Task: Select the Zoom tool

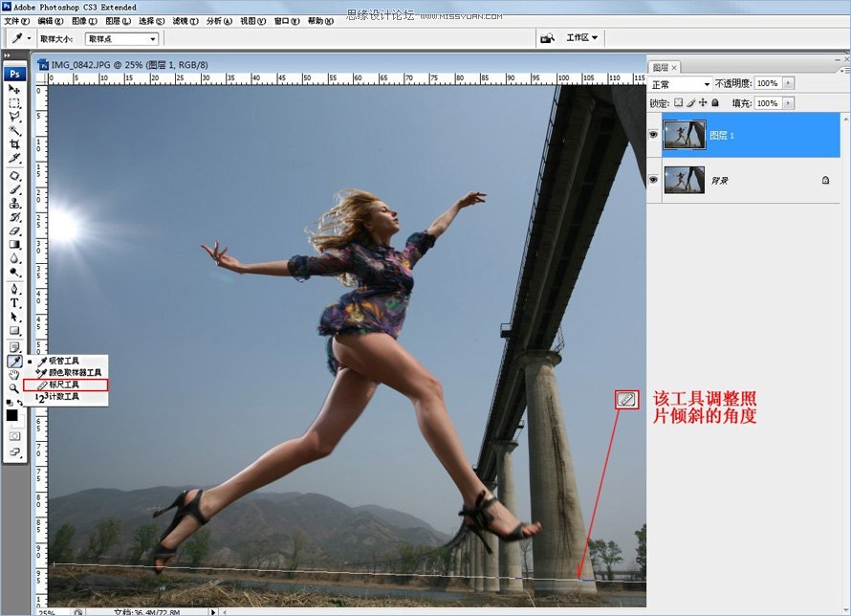Action: [14, 388]
